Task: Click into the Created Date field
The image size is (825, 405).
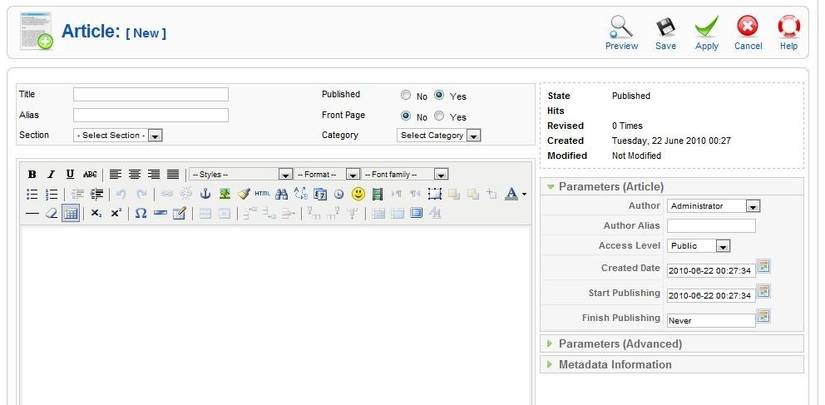Action: click(x=711, y=270)
